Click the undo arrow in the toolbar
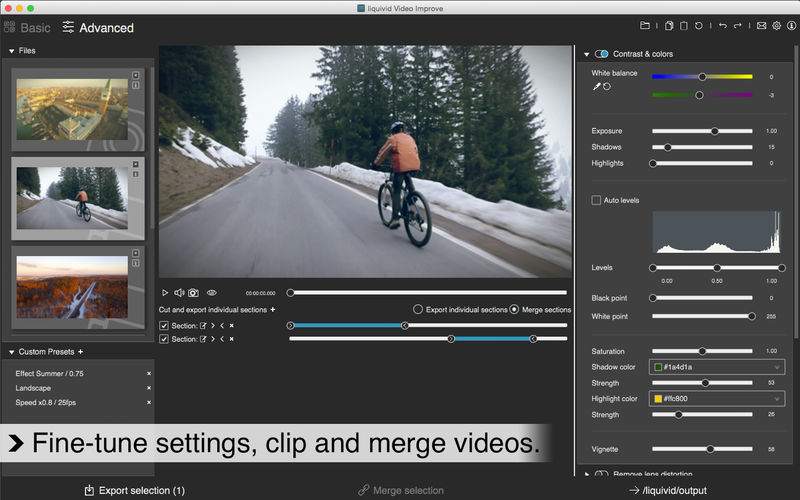Viewport: 800px width, 500px height. point(722,26)
